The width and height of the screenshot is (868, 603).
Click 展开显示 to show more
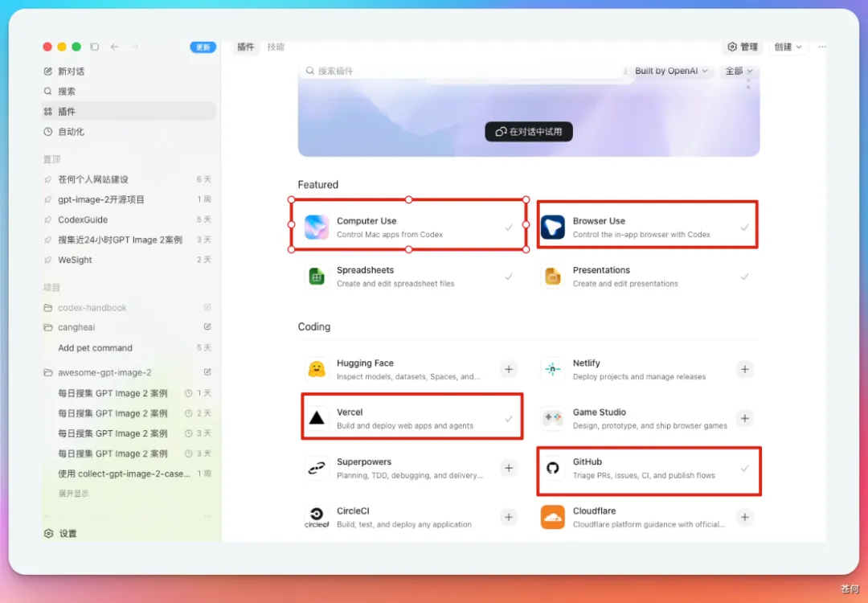(73, 494)
